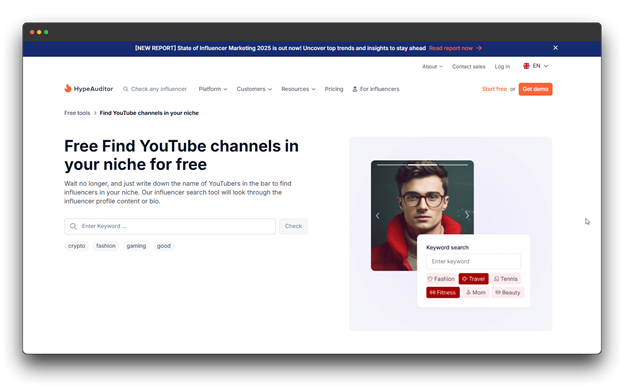
Task: Click the macOS green maximize window dot
Action: pyautogui.click(x=46, y=32)
